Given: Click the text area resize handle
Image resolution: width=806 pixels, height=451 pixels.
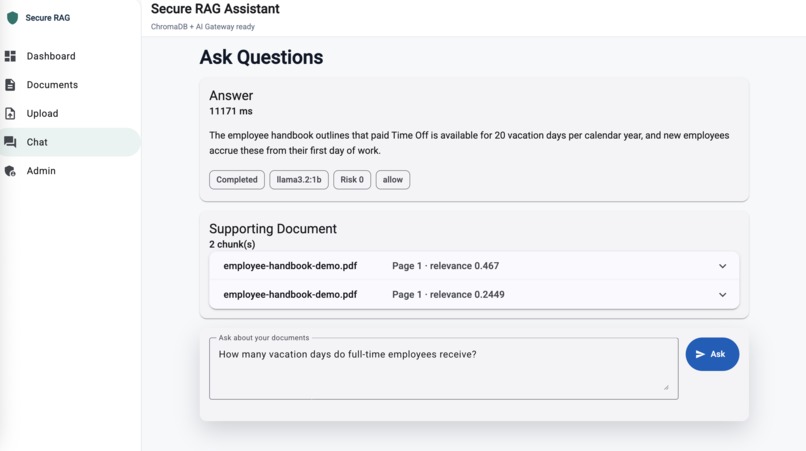Looking at the screenshot, I should (666, 387).
